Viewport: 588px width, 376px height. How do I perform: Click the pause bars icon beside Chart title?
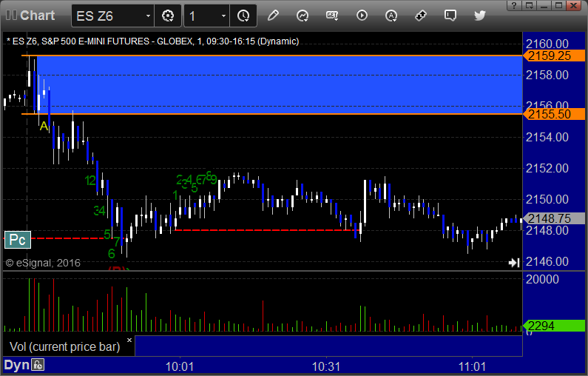[11, 16]
